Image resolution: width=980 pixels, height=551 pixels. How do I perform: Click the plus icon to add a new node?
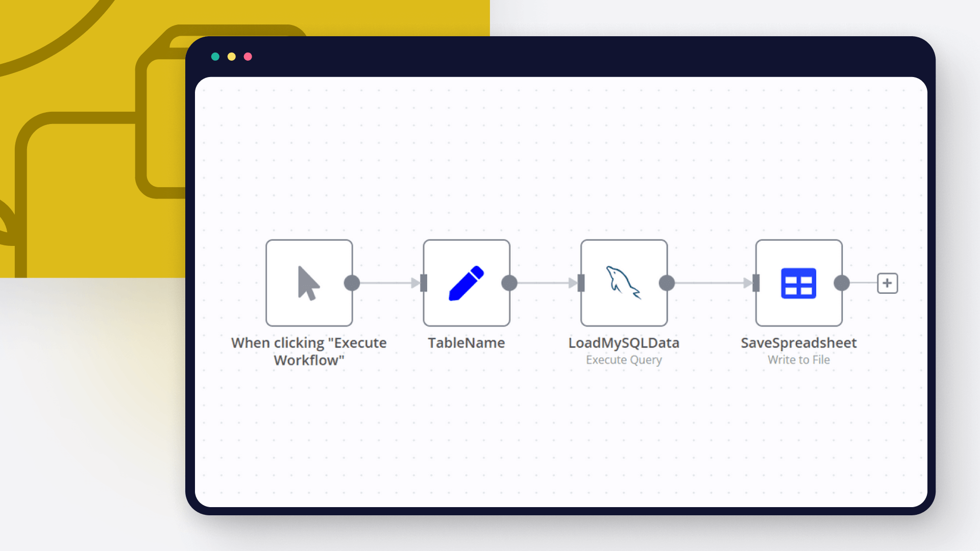pos(887,283)
